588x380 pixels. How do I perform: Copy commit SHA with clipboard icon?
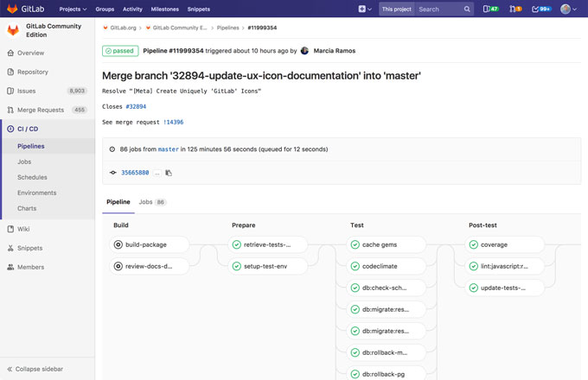pos(169,173)
